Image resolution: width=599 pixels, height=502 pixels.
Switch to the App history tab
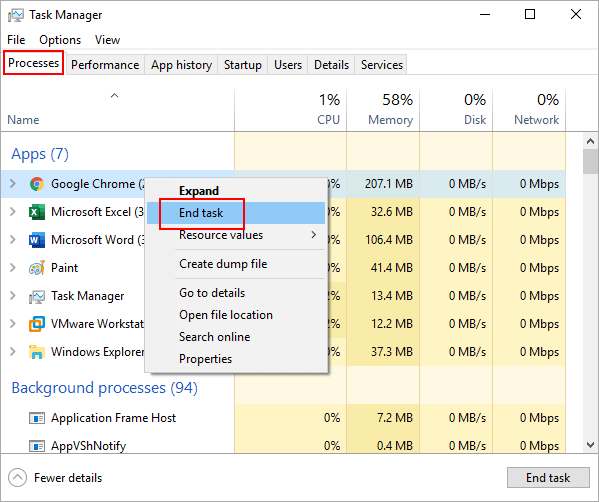181,65
